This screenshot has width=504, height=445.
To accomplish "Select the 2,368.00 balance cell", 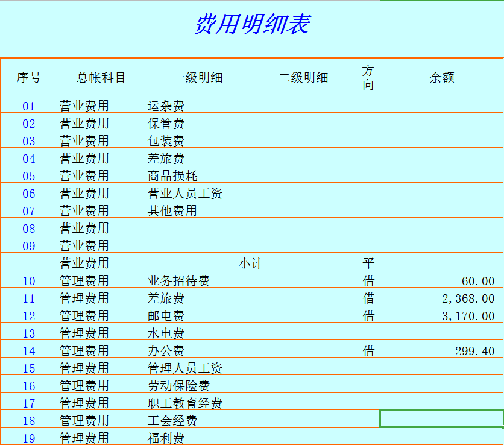I will coord(441,297).
